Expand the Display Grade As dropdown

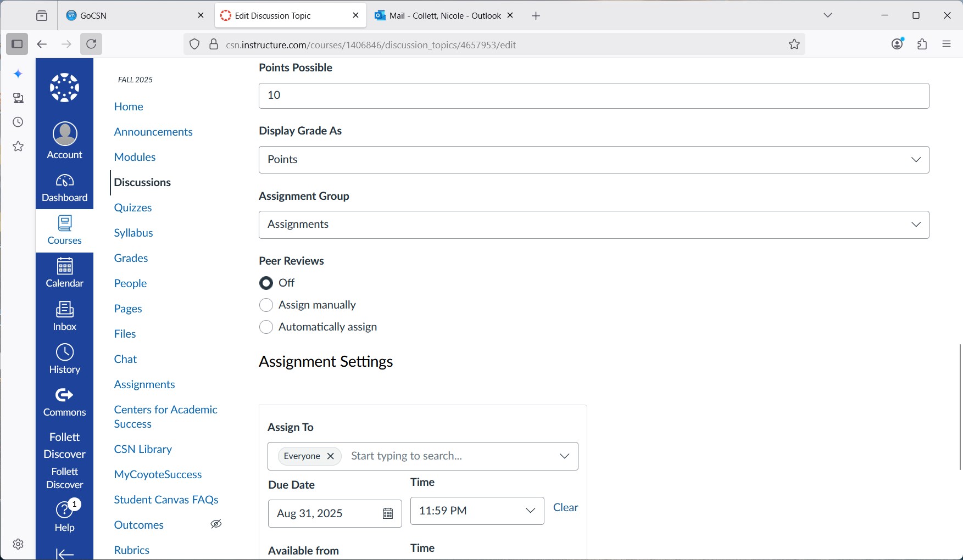593,160
